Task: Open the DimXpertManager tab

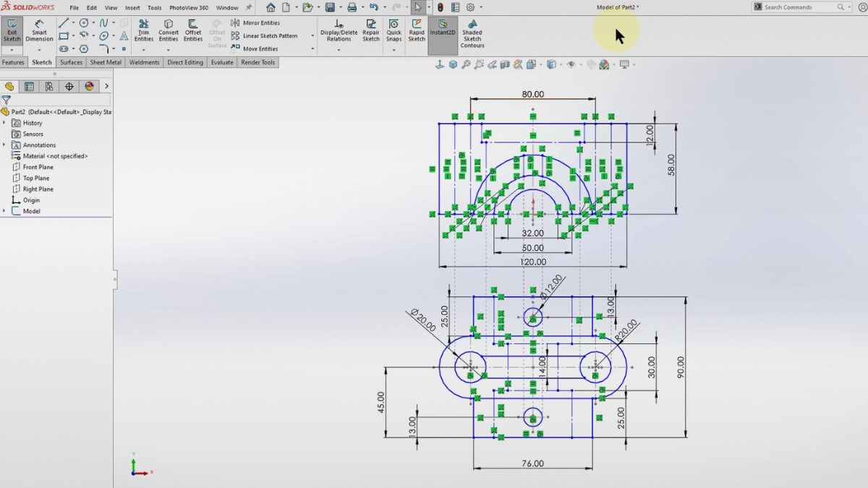Action: [x=69, y=86]
